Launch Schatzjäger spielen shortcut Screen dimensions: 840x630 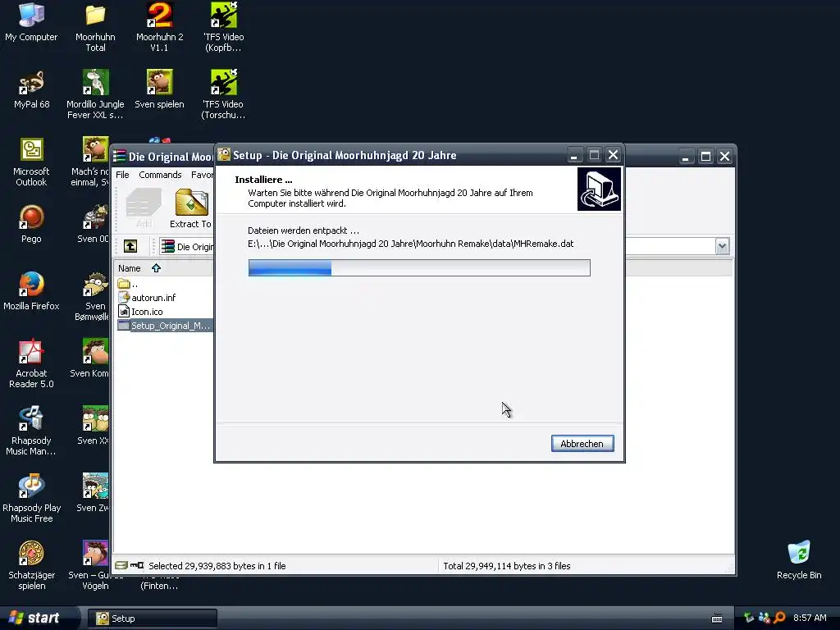coord(31,566)
